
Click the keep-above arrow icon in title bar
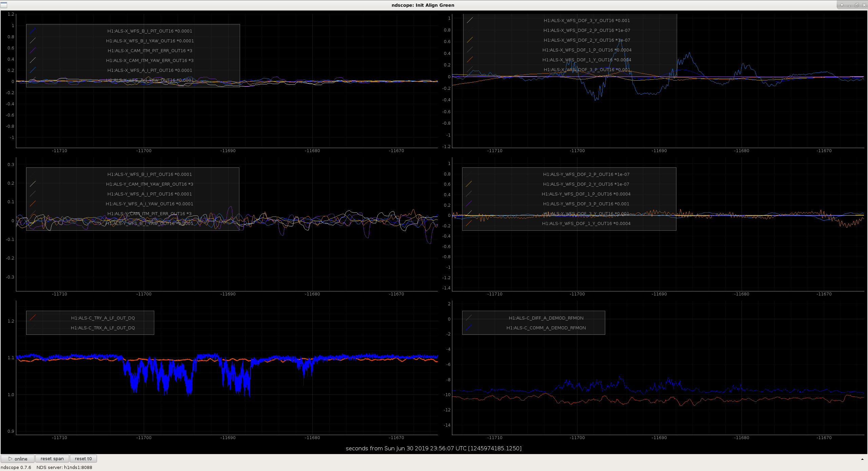[x=842, y=5]
